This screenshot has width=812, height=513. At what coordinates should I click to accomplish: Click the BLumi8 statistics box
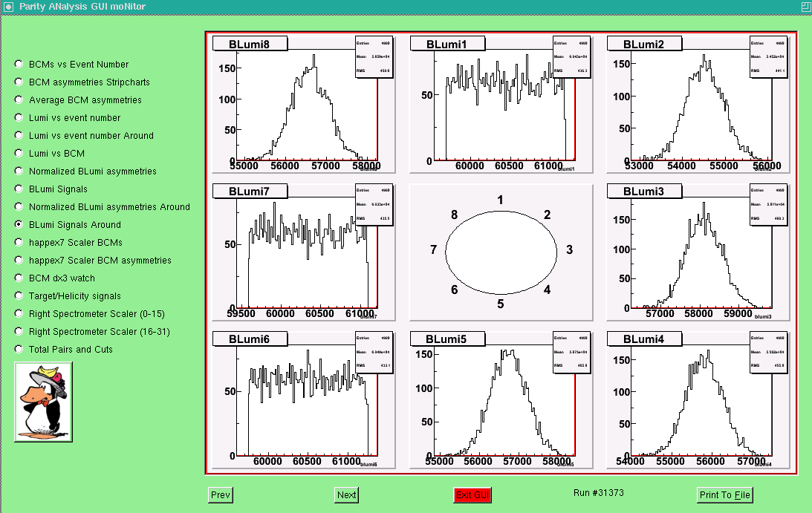(374, 57)
